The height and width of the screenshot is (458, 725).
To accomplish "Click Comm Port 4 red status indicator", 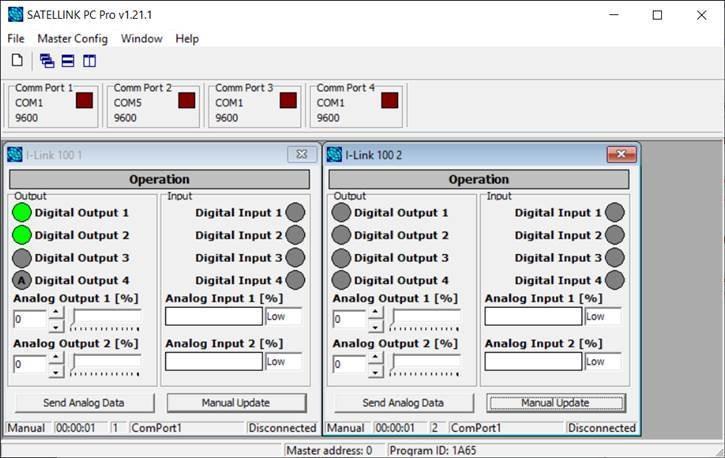I will point(389,100).
